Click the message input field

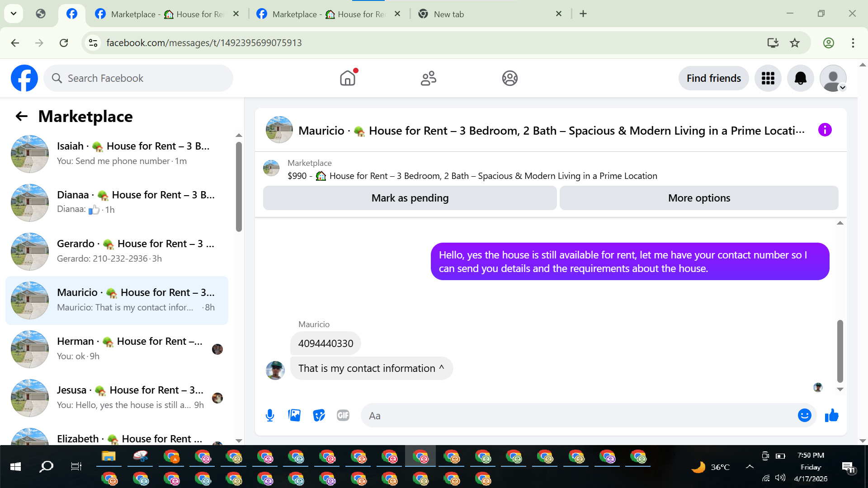tap(579, 415)
